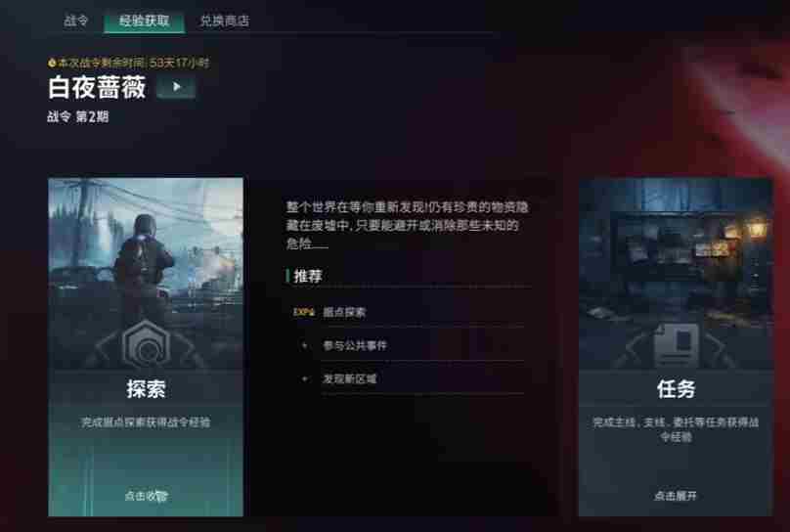Expand the 任务 card via 点击展开
Image resolution: width=790 pixels, height=532 pixels.
point(676,496)
